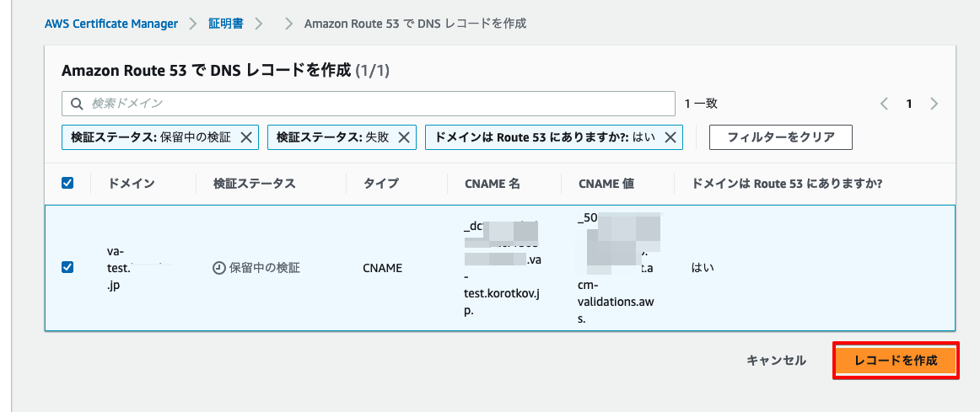Viewport: 980px width, 412px height.
Task: Click the キャンセル button
Action: click(x=777, y=361)
